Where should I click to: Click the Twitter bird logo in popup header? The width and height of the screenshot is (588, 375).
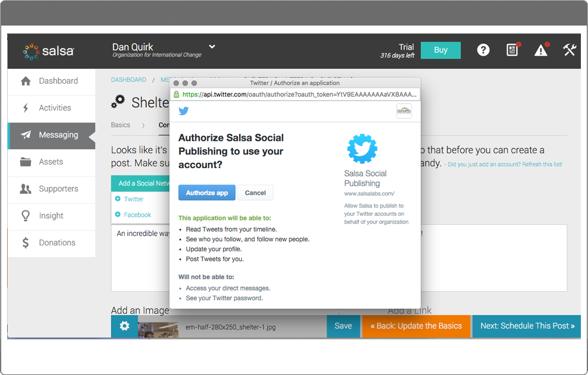[183, 111]
